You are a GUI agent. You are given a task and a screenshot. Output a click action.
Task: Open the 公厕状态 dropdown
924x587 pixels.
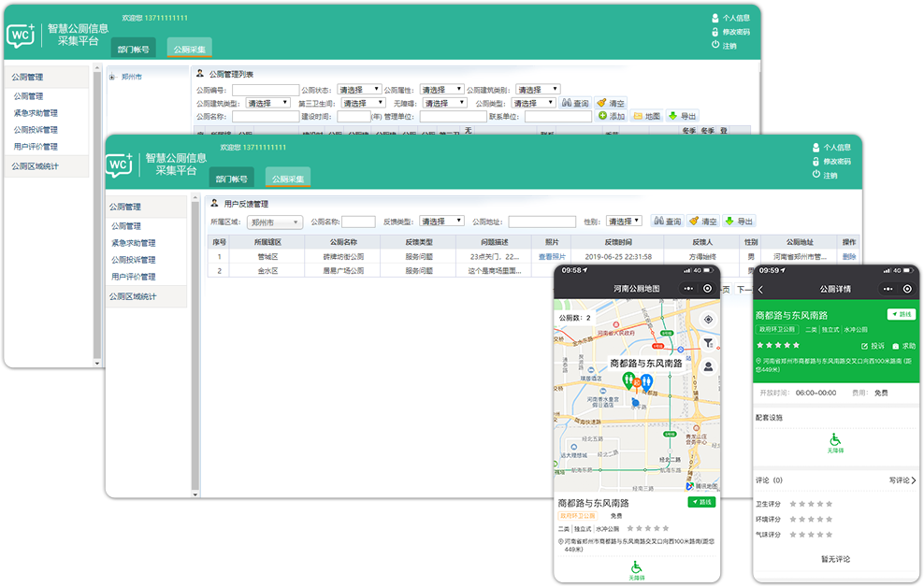point(359,90)
